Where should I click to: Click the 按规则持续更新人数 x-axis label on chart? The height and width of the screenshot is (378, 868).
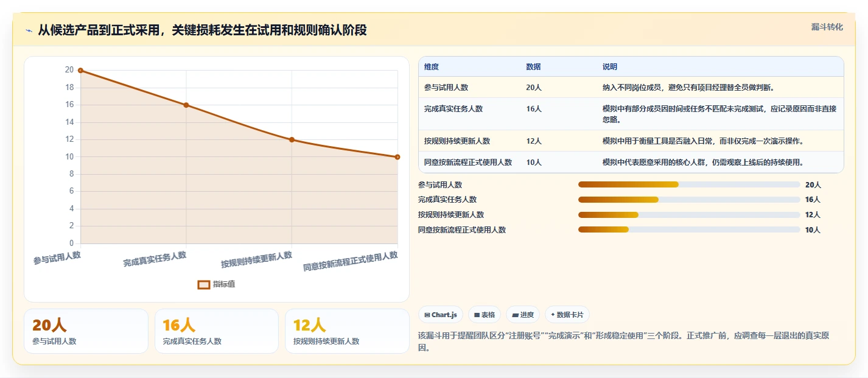(x=256, y=259)
